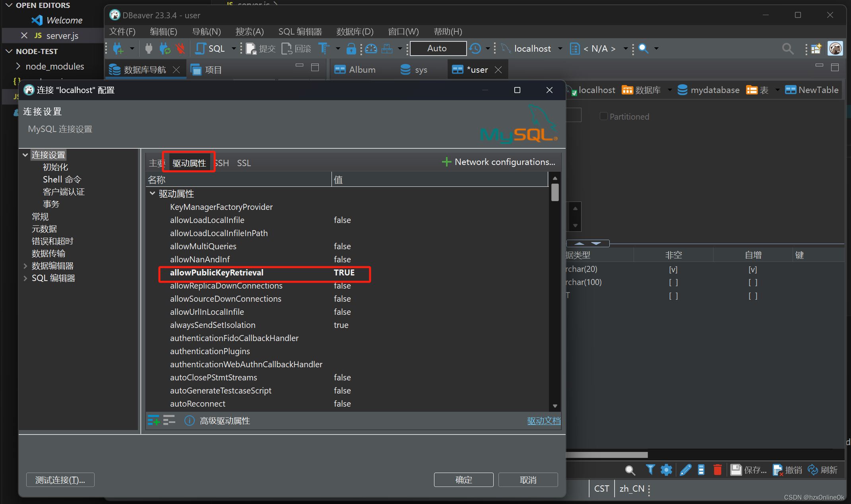Click the blue lock icon in toolbar
Screen dimensions: 851x504
point(351,48)
